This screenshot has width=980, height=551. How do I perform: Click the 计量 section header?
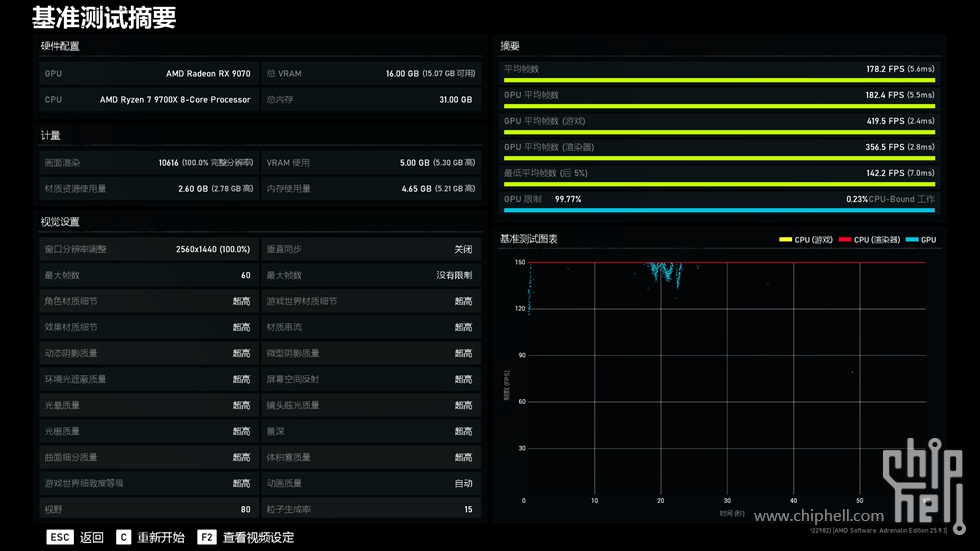[x=51, y=136]
